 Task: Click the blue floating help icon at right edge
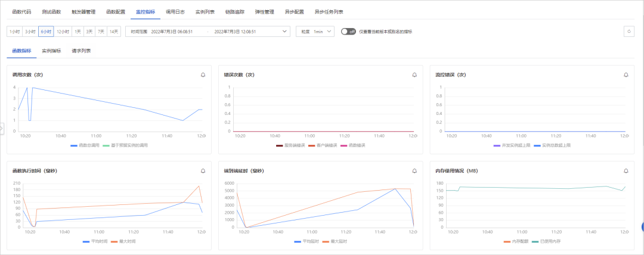pyautogui.click(x=642, y=226)
